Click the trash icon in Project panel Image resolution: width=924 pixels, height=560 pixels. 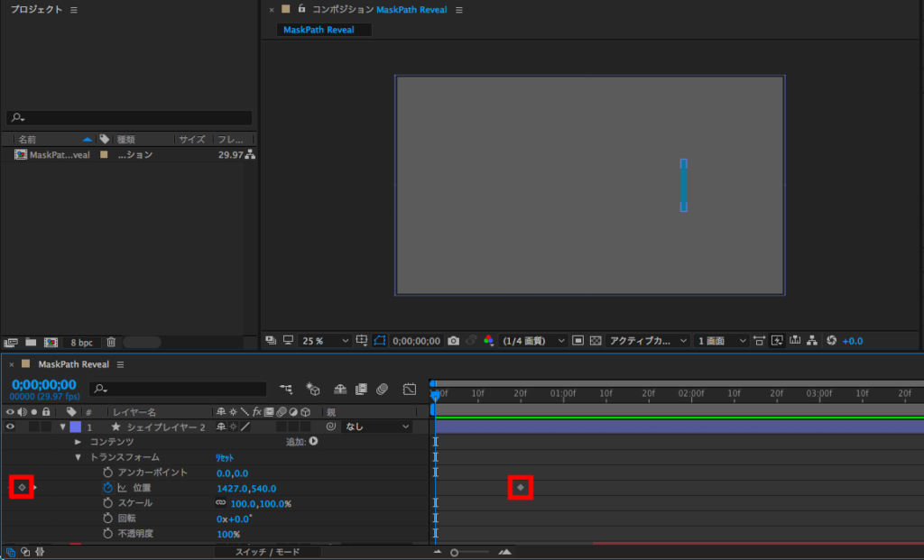point(111,343)
